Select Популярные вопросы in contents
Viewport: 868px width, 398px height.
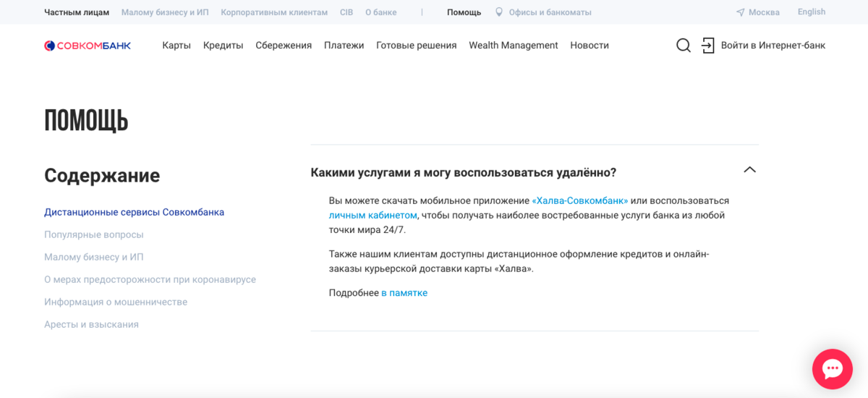[94, 234]
